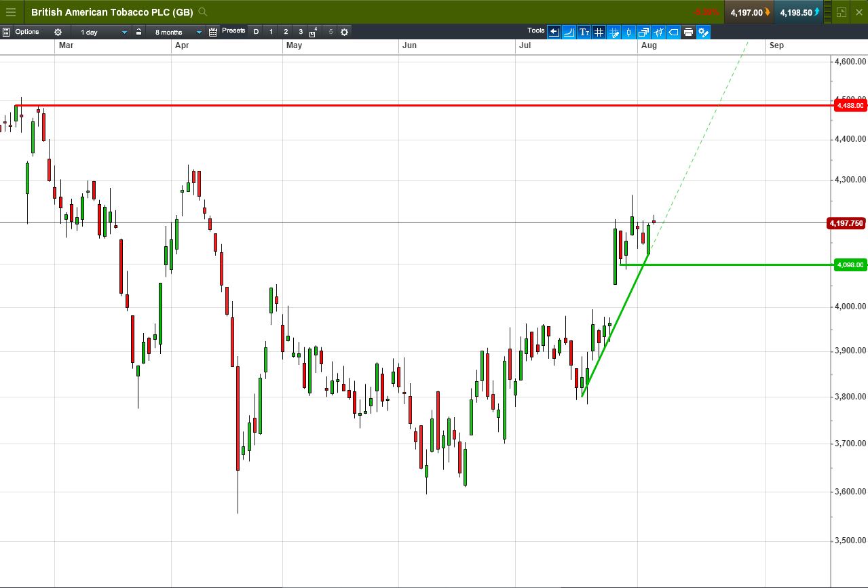Pop out the chart window
Image resolution: width=868 pixels, height=588 pixels.
pos(842,12)
